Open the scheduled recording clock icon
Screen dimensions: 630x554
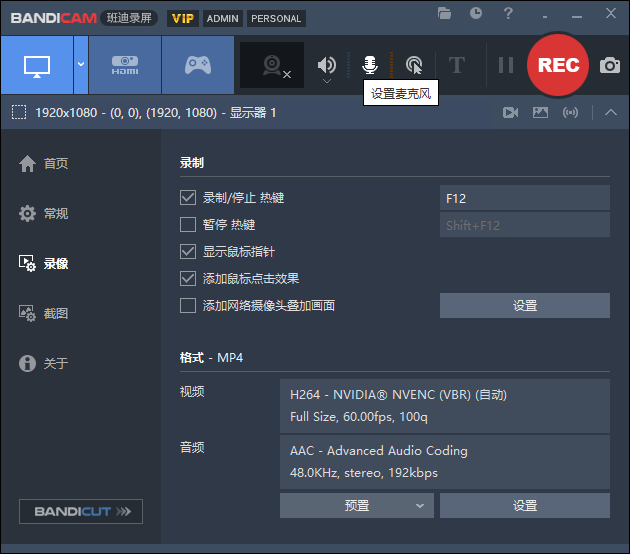tap(476, 13)
